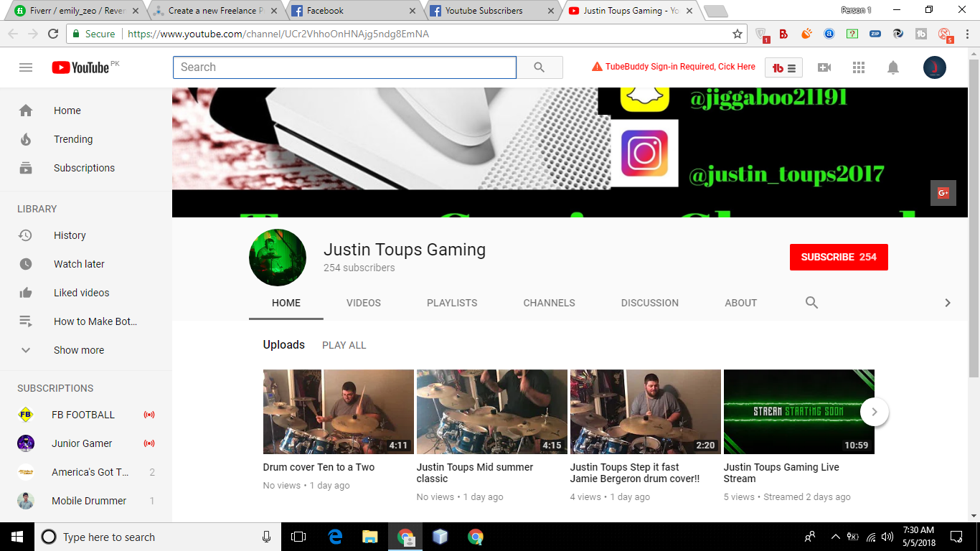Image resolution: width=980 pixels, height=551 pixels.
Task: Switch to the Videos tab
Action: [x=363, y=303]
